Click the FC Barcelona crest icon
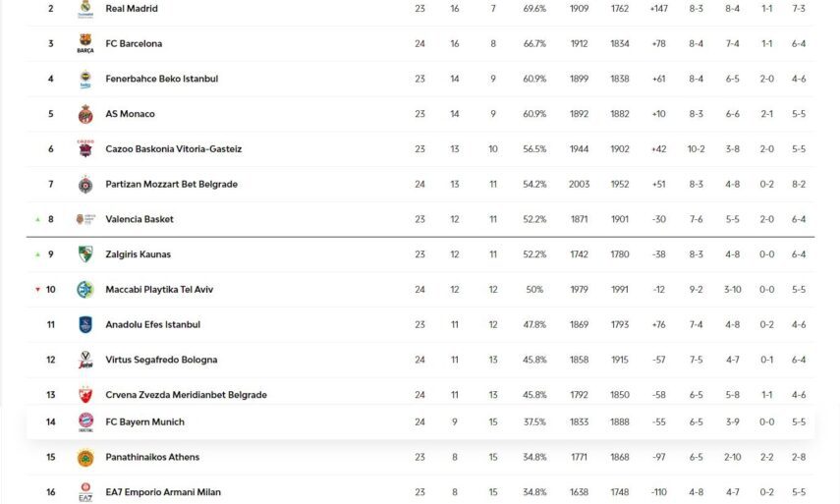Screen dimensions: 840x504 85,44
